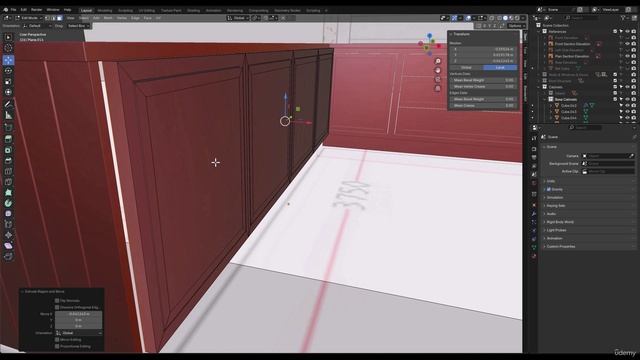Adjust Mean Crease edge slider
Image resolution: width=640 pixels, height=360 pixels.
click(x=483, y=105)
